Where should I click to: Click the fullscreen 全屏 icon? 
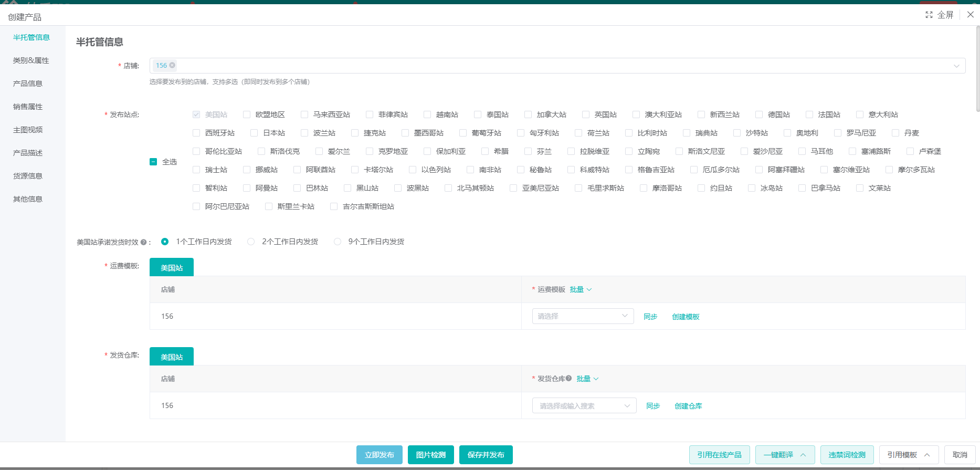click(x=929, y=15)
